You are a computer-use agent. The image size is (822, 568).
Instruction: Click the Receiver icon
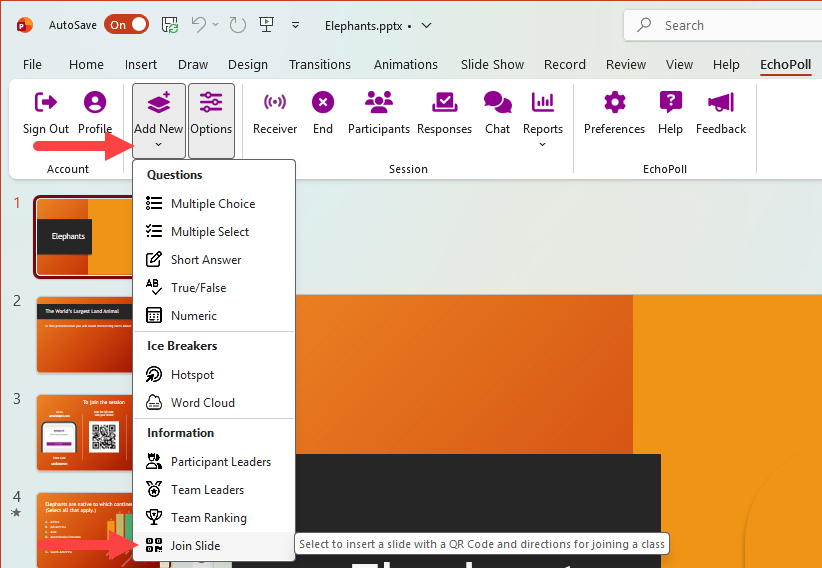(x=275, y=102)
